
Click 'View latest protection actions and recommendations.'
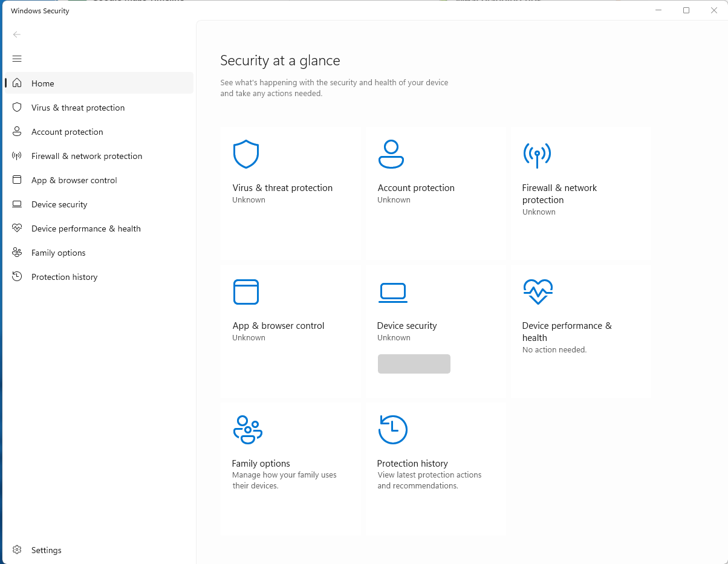click(x=429, y=480)
